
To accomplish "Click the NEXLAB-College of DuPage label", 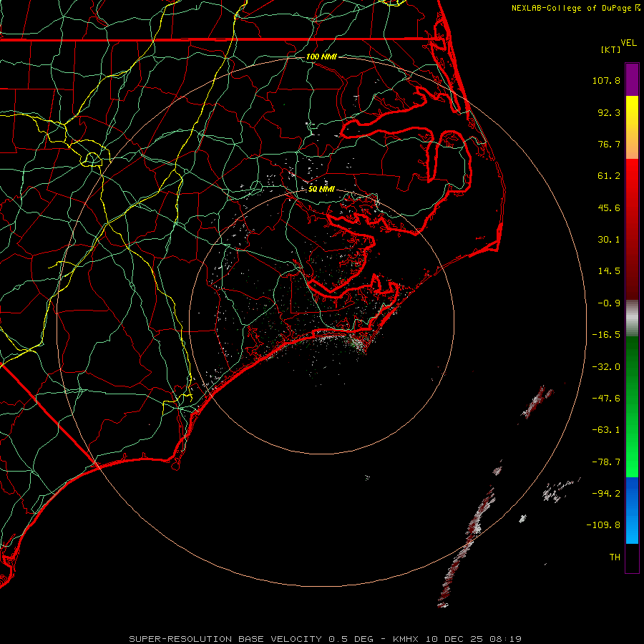I will coord(576,8).
